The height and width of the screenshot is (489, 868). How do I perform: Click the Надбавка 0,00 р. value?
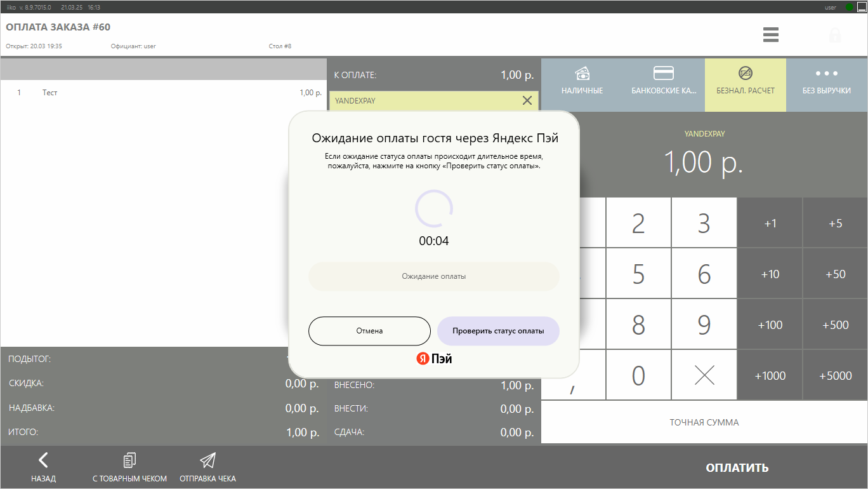click(x=302, y=408)
